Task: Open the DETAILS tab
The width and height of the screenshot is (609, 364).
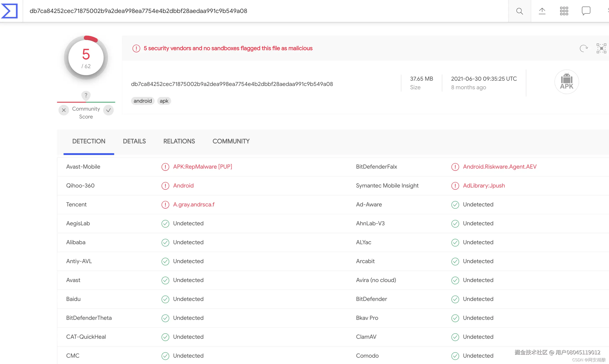Action: (x=134, y=141)
